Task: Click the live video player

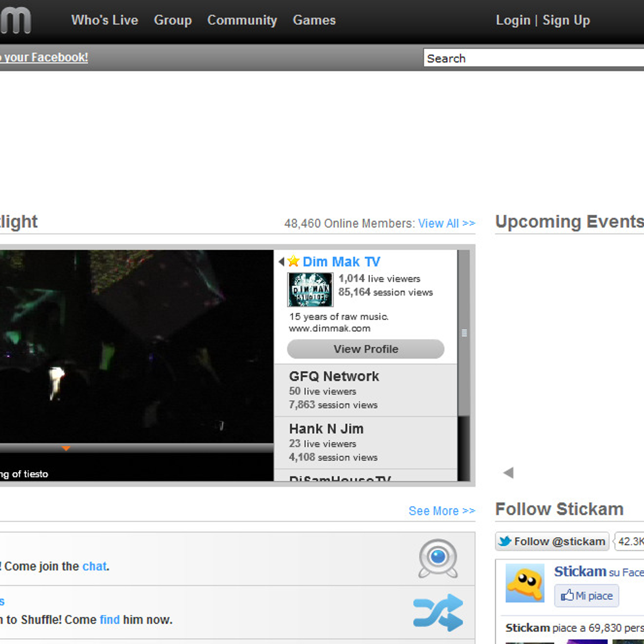Action: coord(137,347)
